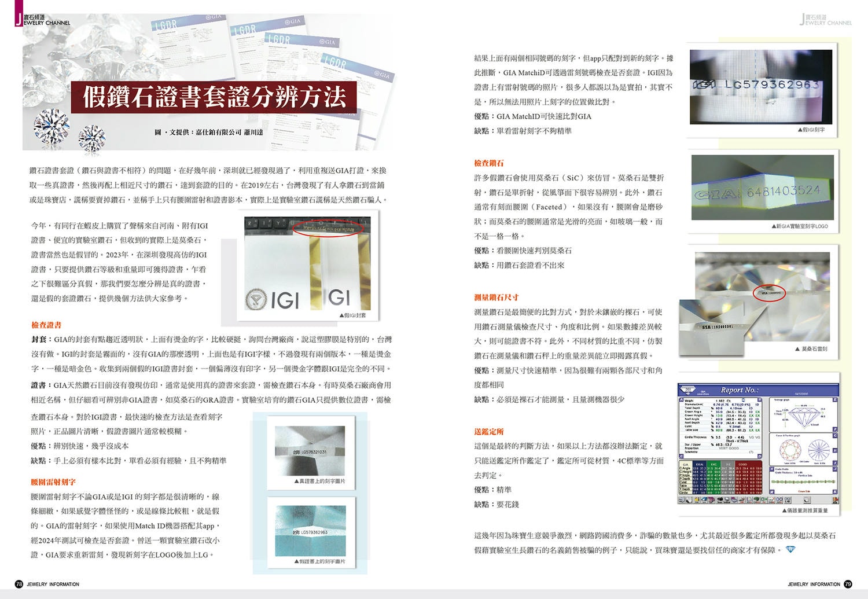The height and width of the screenshot is (599, 868).
Task: Click the line 缺點：用鑽石套證看不出來
Action: (519, 265)
